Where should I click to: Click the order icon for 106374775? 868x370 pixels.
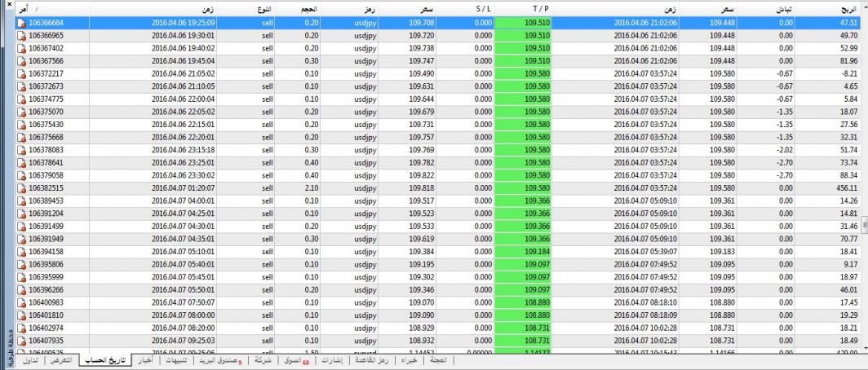click(x=21, y=99)
